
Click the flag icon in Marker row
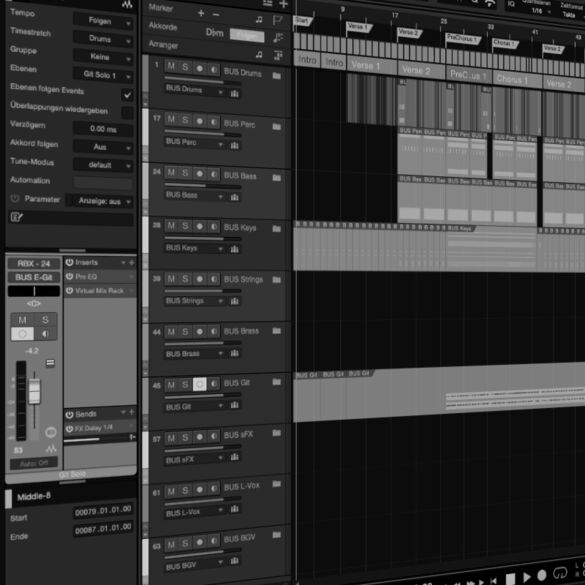(x=278, y=20)
